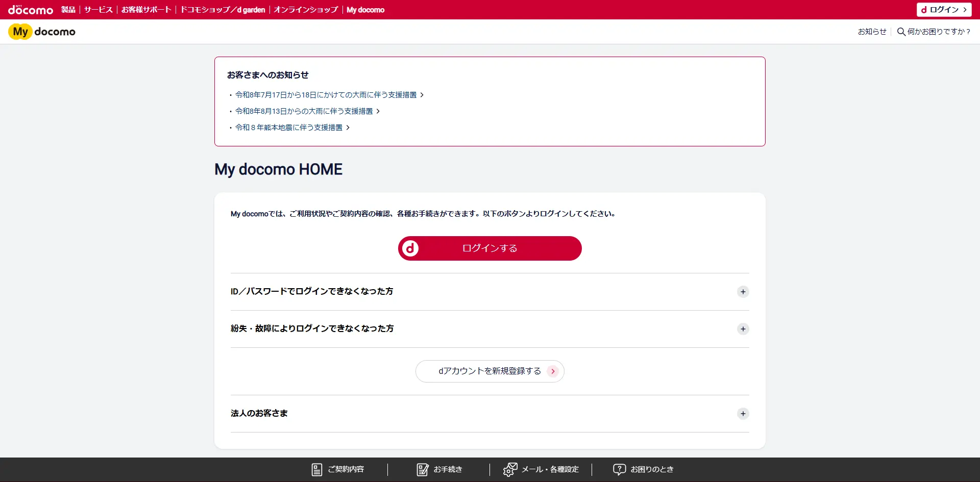Click ご契約内容 in the bottom bar
This screenshot has height=482, width=980.
coord(338,470)
